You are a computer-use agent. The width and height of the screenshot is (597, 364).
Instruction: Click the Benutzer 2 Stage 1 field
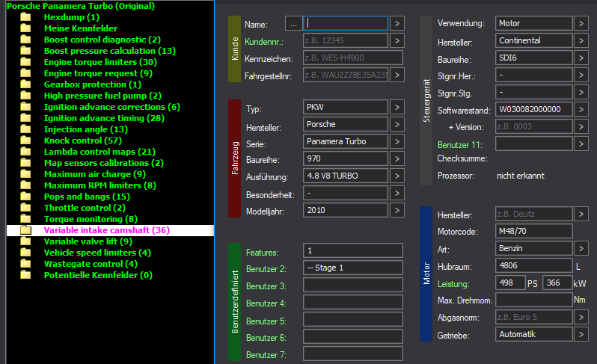[x=353, y=268]
